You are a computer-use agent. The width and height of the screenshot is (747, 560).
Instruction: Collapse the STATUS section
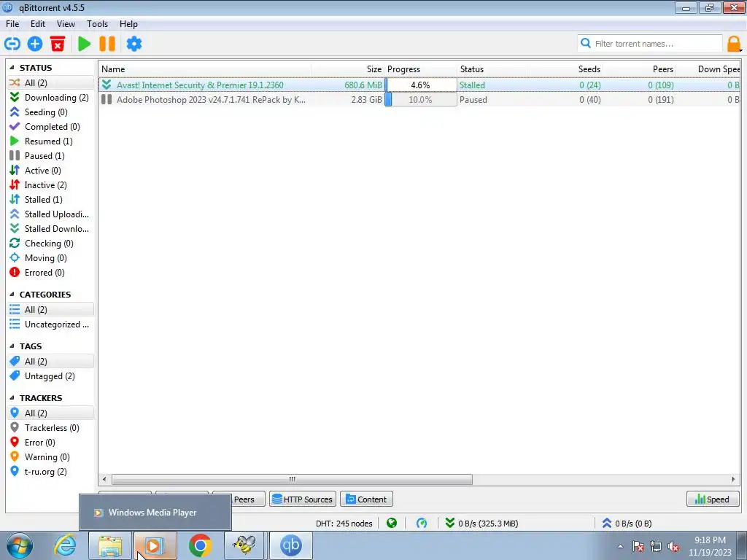[12, 68]
